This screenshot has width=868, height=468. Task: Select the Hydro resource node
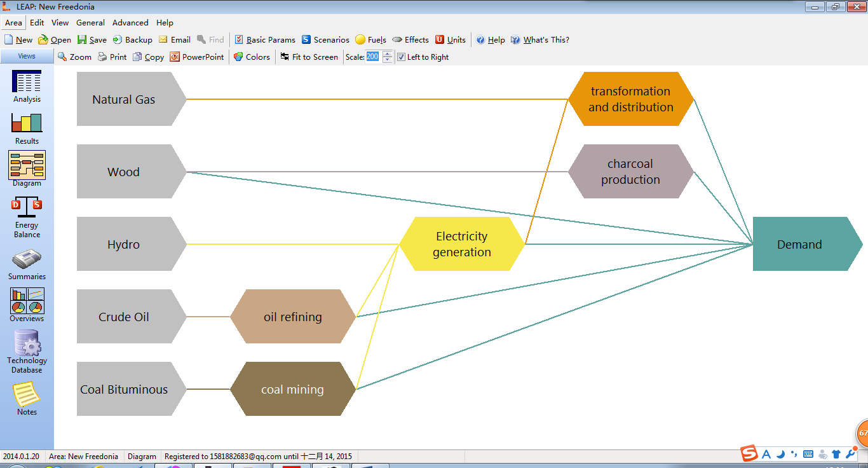[132, 244]
